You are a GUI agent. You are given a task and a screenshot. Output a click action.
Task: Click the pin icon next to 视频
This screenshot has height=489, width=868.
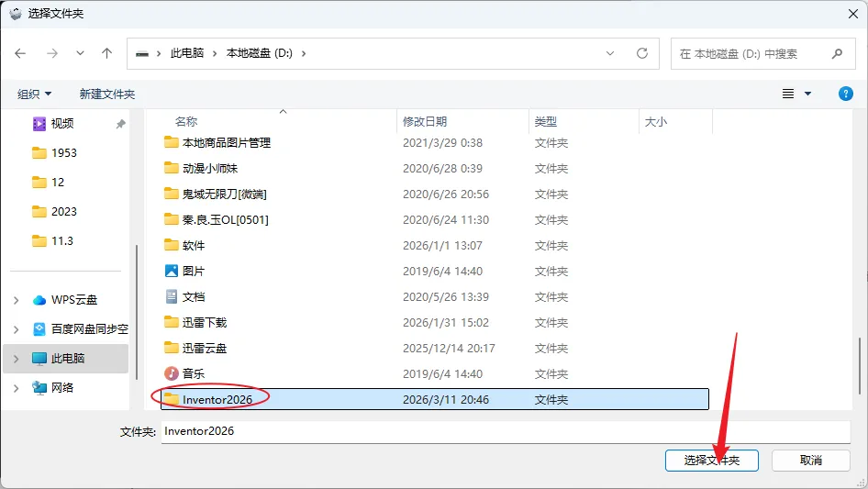120,124
